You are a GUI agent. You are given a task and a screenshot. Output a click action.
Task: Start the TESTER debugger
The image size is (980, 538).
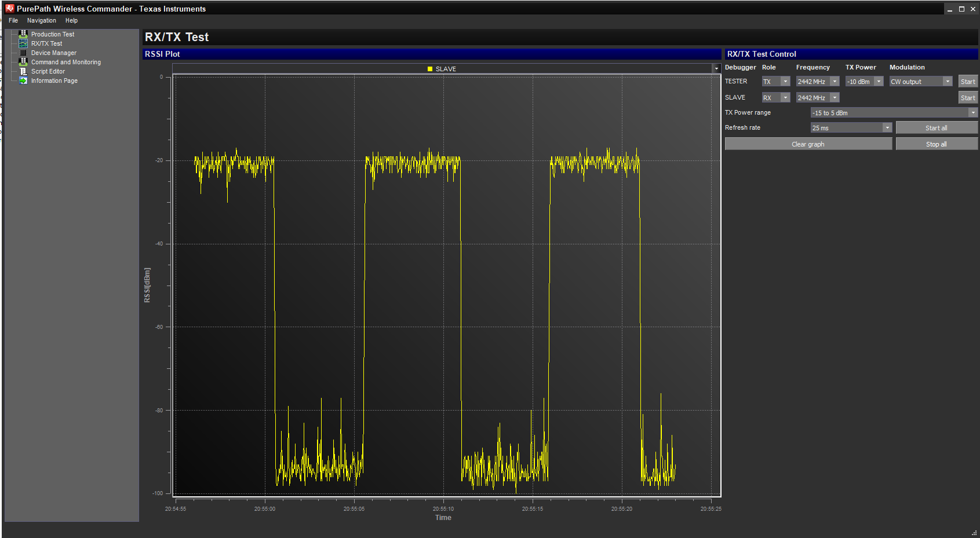coord(968,82)
